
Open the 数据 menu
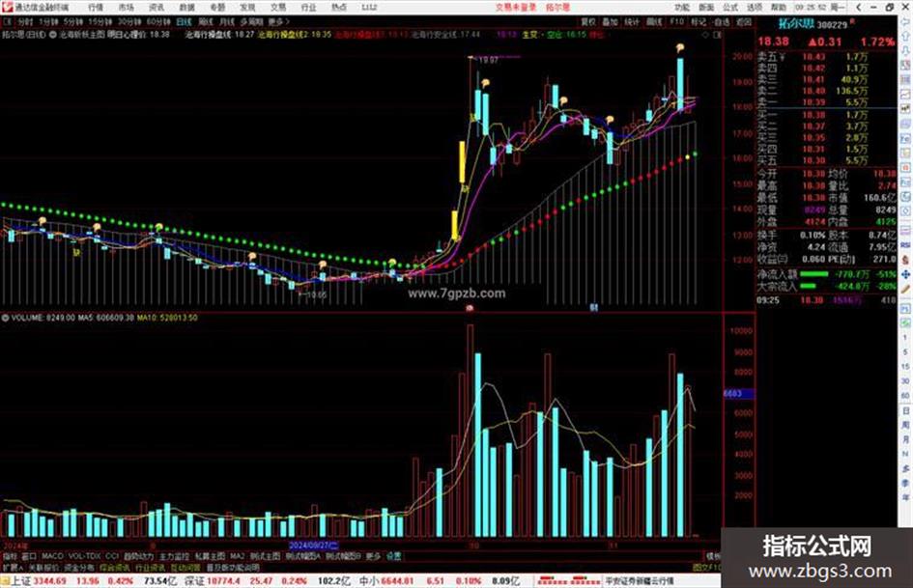pyautogui.click(x=186, y=8)
